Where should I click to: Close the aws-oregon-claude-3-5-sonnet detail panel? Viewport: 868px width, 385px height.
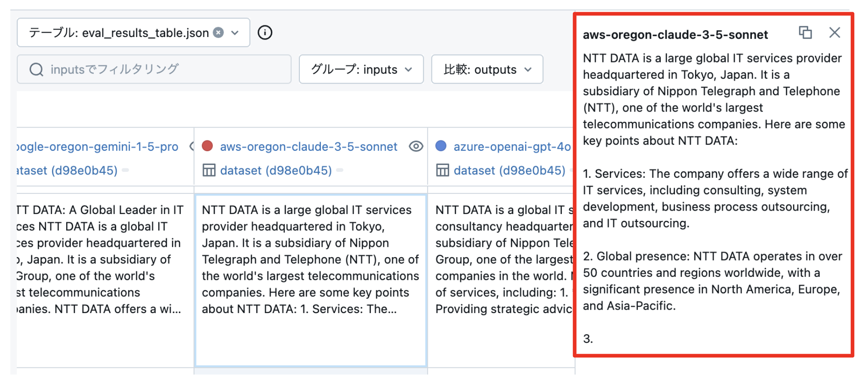tap(834, 33)
